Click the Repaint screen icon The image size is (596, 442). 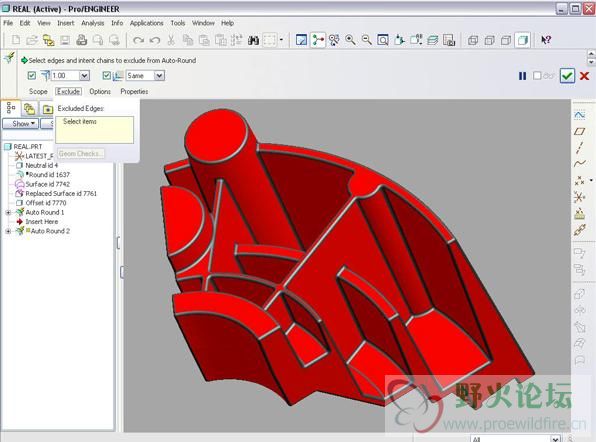pos(301,40)
